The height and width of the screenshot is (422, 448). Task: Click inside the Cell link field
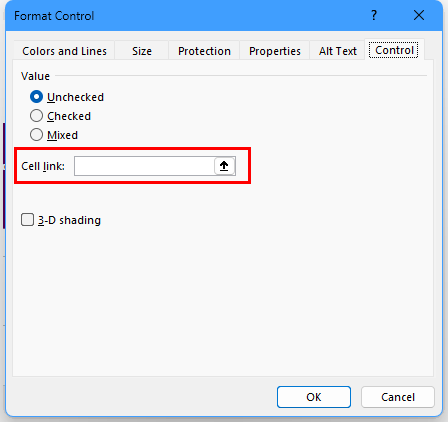(144, 166)
